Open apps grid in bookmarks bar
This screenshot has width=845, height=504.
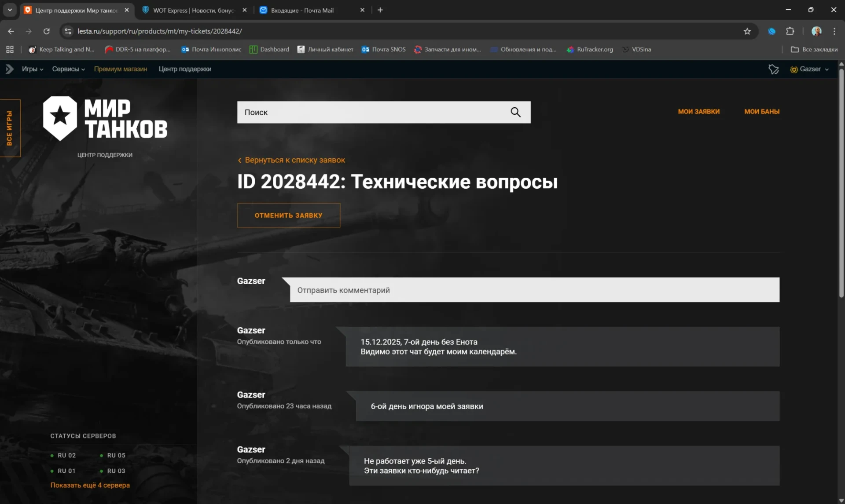tap(10, 49)
